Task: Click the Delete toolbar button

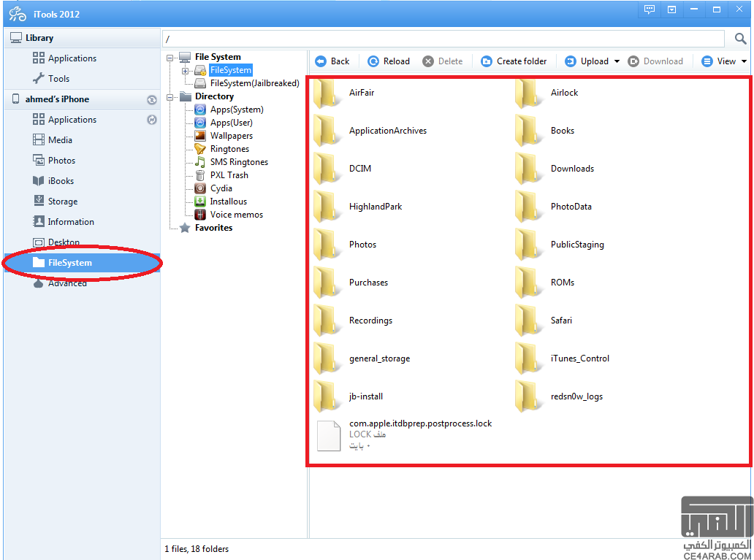Action: point(443,61)
